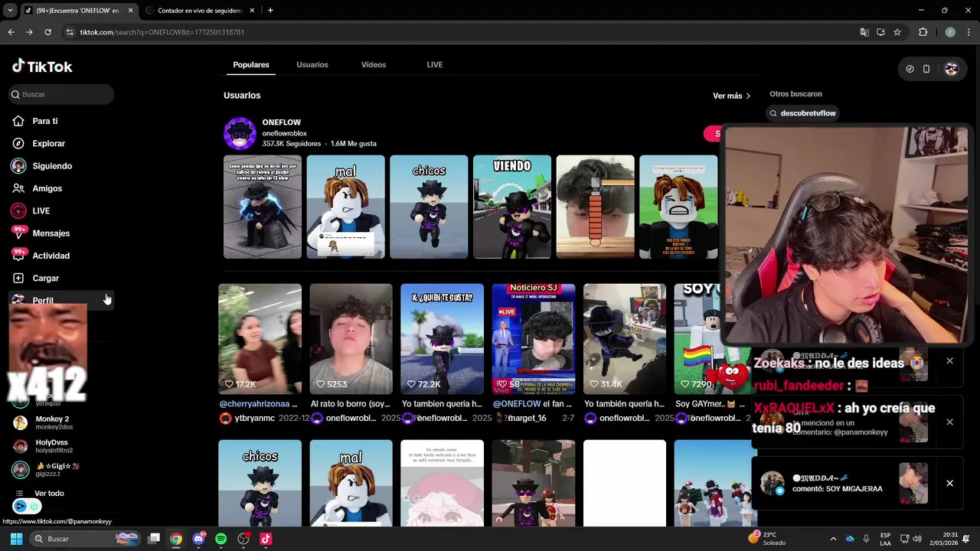Image resolution: width=980 pixels, height=551 pixels.
Task: Open Chrome extensions puzzle icon
Action: pos(923,32)
